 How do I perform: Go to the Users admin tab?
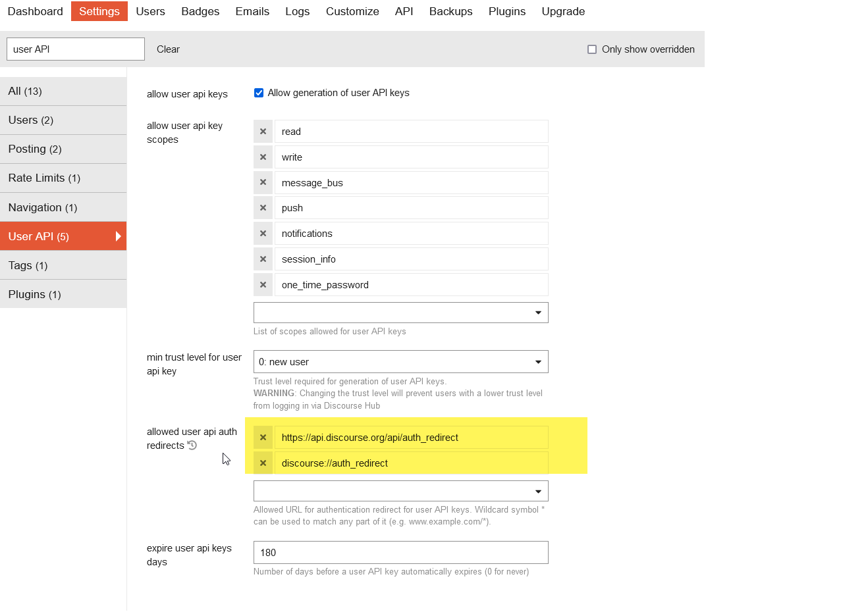[x=151, y=11]
